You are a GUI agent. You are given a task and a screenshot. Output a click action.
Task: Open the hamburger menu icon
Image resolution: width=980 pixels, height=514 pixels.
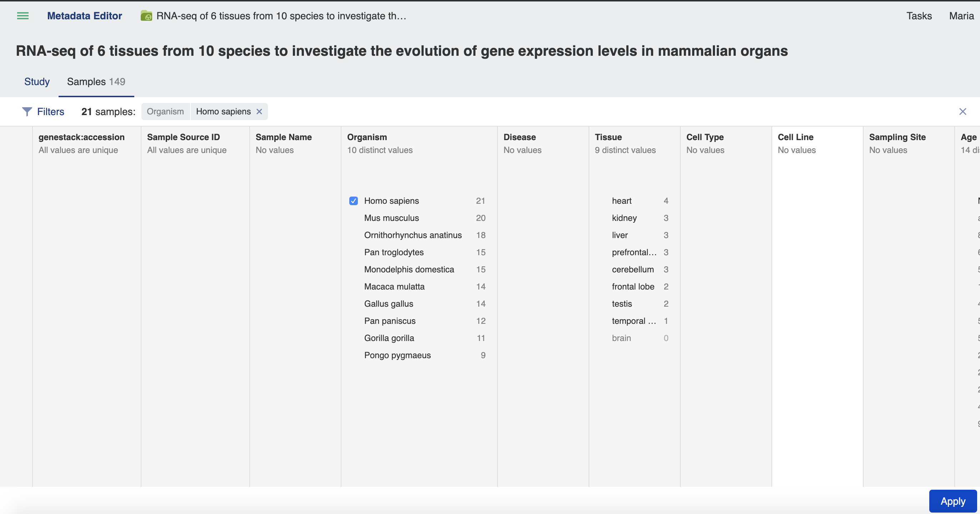tap(23, 16)
